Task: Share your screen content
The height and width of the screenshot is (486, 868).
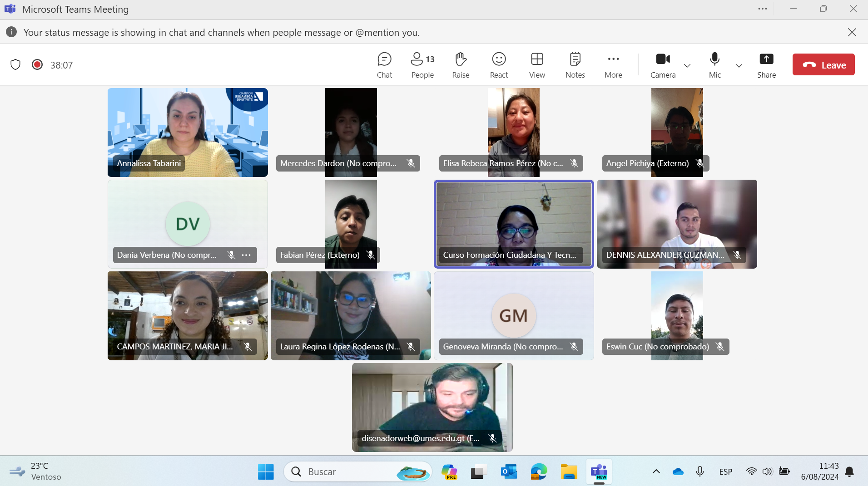Action: pyautogui.click(x=766, y=65)
